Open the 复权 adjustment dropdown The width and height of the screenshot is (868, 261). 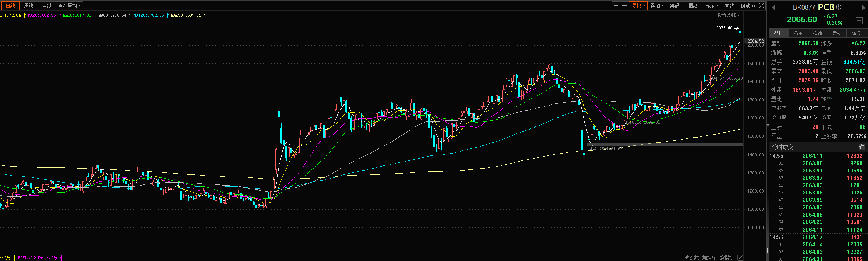(x=638, y=6)
